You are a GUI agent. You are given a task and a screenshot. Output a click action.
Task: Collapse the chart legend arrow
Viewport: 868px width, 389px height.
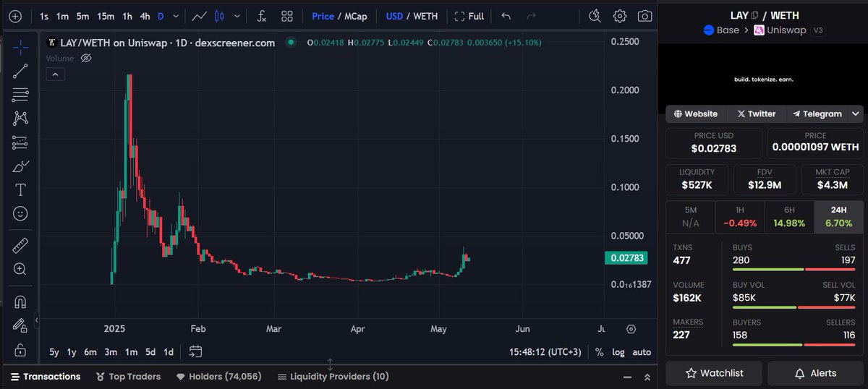[x=56, y=74]
